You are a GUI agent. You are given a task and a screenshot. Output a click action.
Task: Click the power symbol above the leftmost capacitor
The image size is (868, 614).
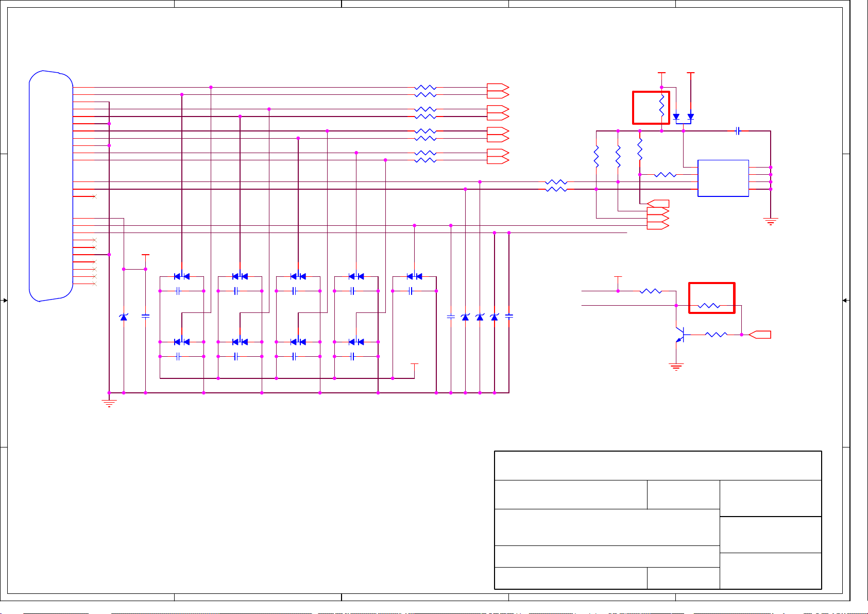(145, 255)
